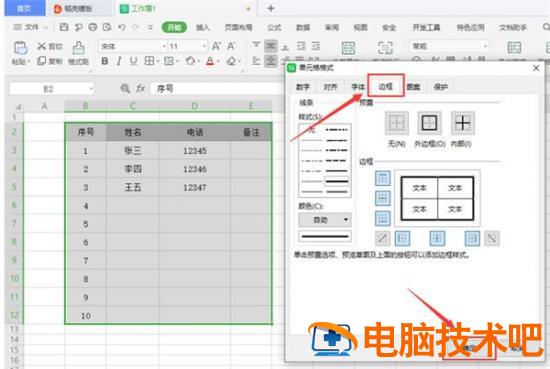Click the Undo arrow icon
Viewport: 550px width, 369px height.
pyautogui.click(x=122, y=27)
